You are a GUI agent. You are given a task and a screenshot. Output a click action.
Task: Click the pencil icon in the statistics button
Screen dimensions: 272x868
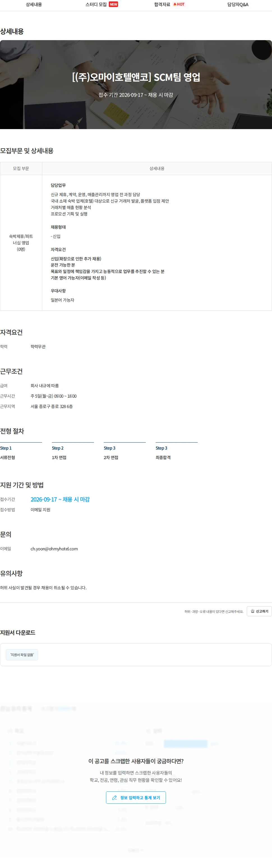[x=114, y=797]
